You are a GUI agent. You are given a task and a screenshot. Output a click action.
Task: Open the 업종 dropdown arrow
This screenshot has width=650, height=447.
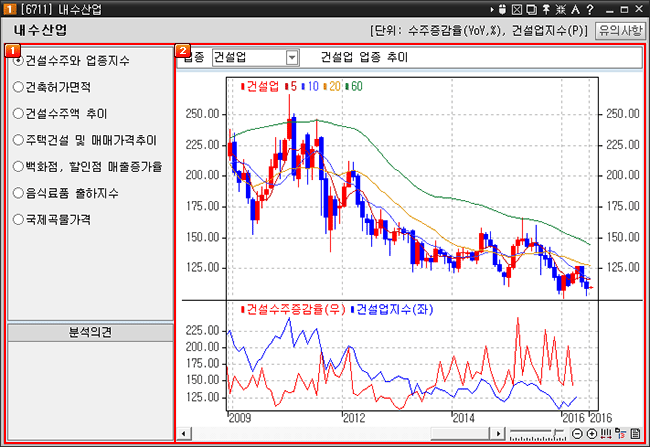pyautogui.click(x=292, y=57)
